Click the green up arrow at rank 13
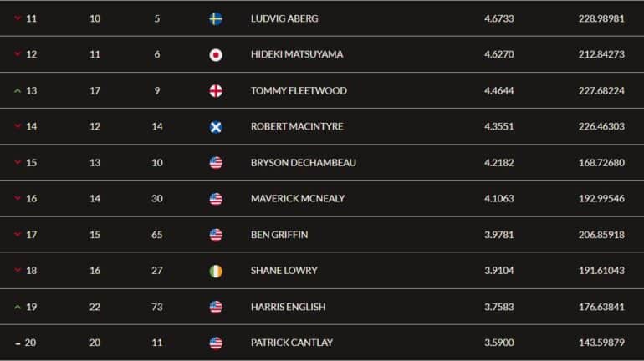The height and width of the screenshot is (361, 644). tap(18, 90)
